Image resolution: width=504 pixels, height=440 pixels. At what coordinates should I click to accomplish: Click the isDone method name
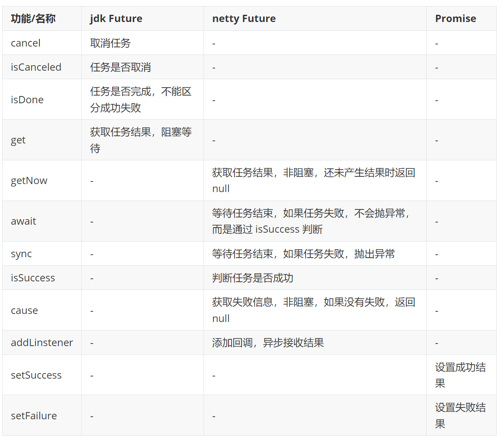click(28, 100)
